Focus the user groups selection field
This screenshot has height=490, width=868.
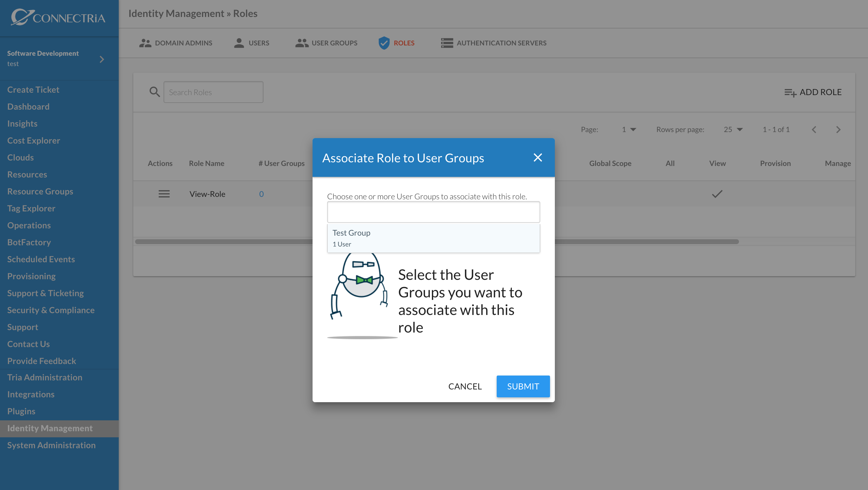(x=433, y=212)
